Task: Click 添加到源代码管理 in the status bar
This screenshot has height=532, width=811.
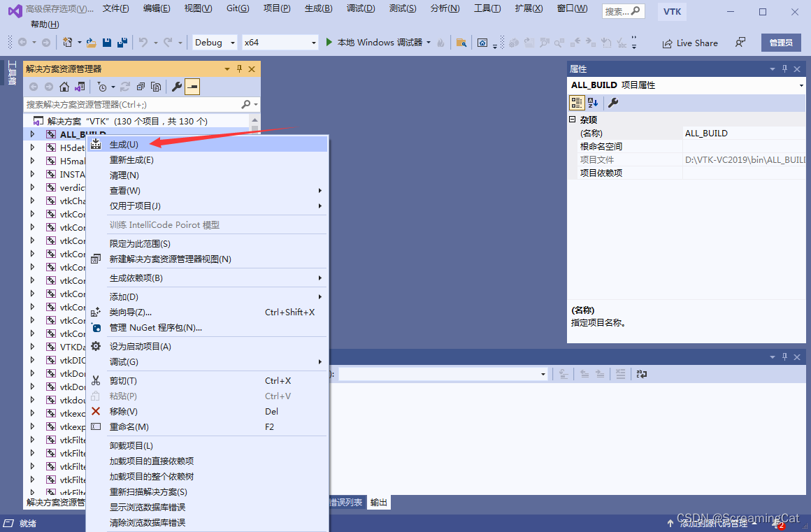Action: point(715,522)
